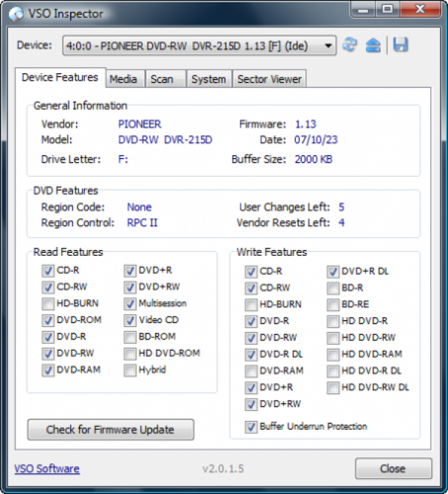The image size is (448, 494).
Task: Click the version text v2.0.1.5
Action: point(223,469)
